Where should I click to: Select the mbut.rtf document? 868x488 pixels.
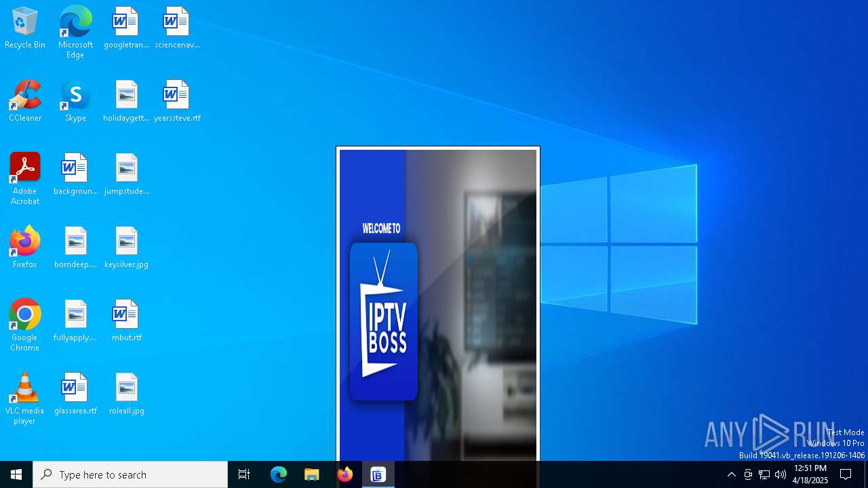tap(126, 321)
